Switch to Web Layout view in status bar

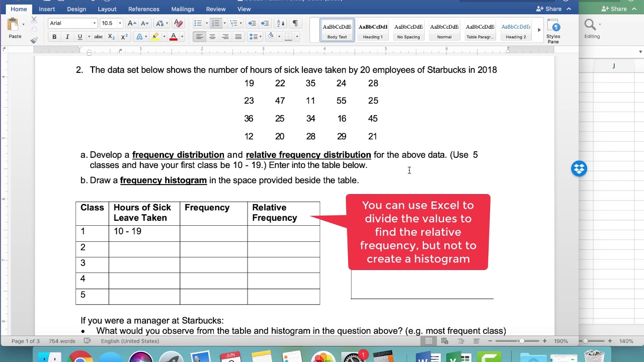click(445, 341)
